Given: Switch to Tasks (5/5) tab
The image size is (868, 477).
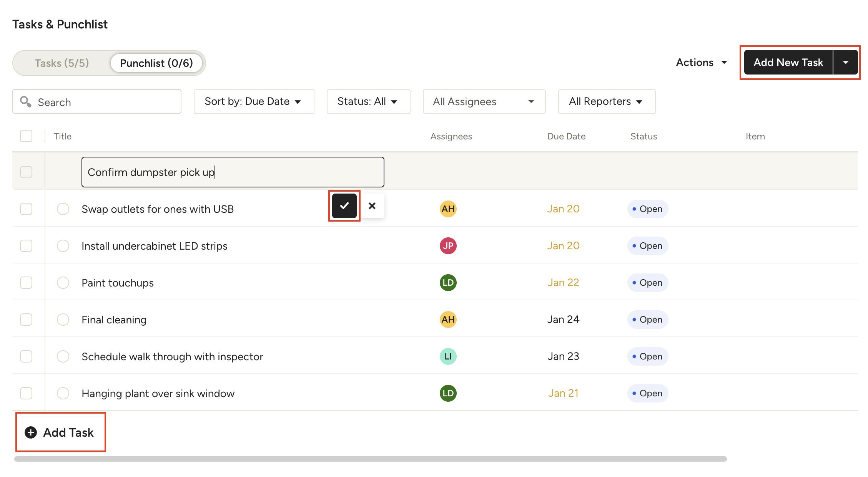Looking at the screenshot, I should tap(62, 63).
